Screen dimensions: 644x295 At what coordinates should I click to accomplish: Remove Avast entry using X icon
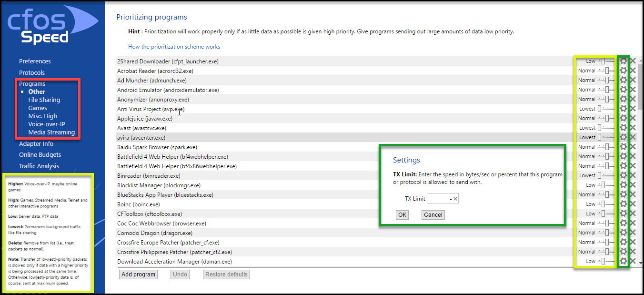[633, 128]
